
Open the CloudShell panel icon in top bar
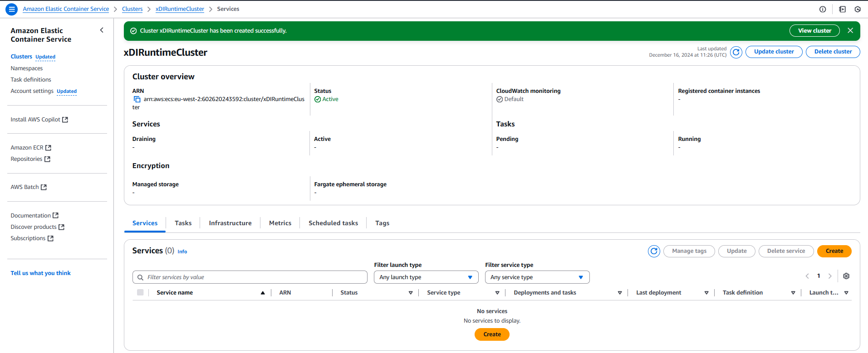pos(842,9)
